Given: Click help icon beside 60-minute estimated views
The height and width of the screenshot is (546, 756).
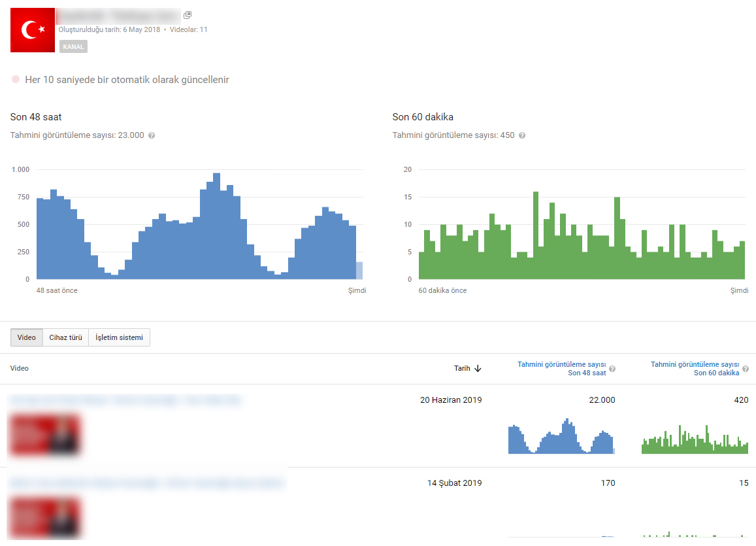Looking at the screenshot, I should [521, 135].
